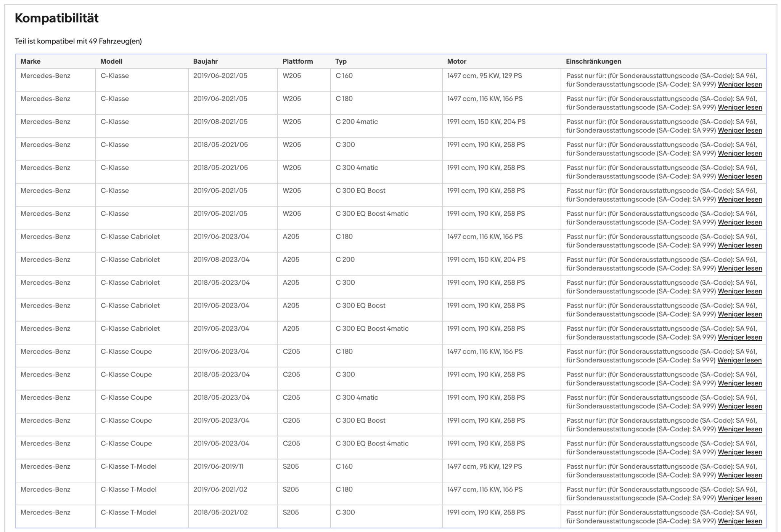Screen dimensions: 781x532
Task: Click 'Weniger lesen' in the Cabriolet plain C 300 row
Action: click(740, 292)
